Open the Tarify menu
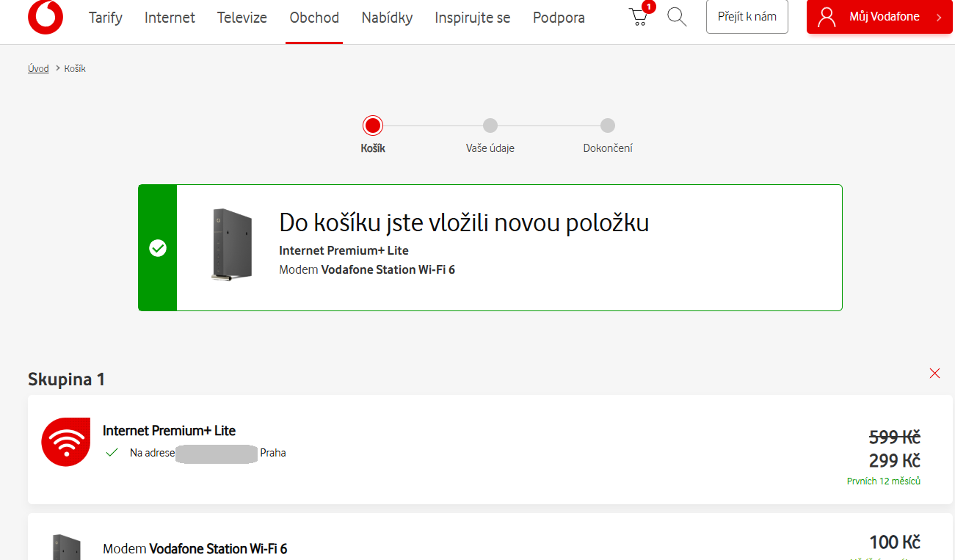The image size is (955, 560). [x=106, y=18]
